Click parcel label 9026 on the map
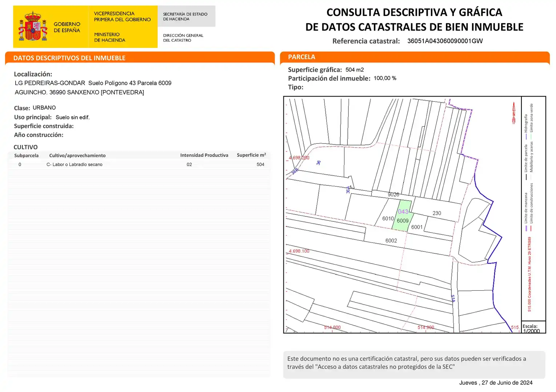Viewport: 556px width, 392px height. [393, 195]
